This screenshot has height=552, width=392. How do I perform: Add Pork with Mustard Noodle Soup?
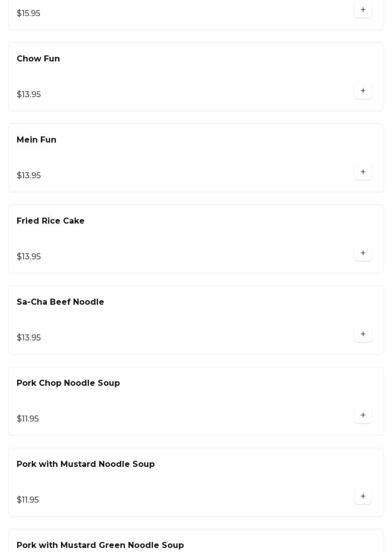click(363, 497)
